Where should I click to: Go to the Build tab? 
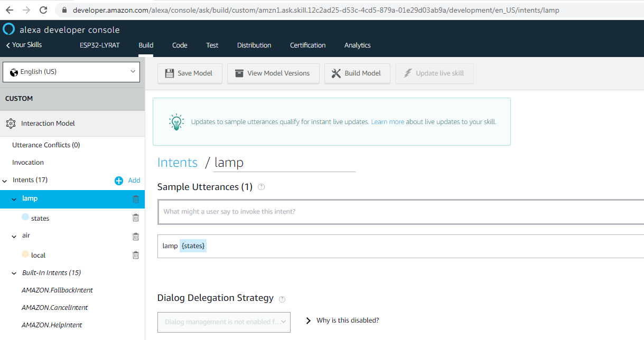coord(146,45)
